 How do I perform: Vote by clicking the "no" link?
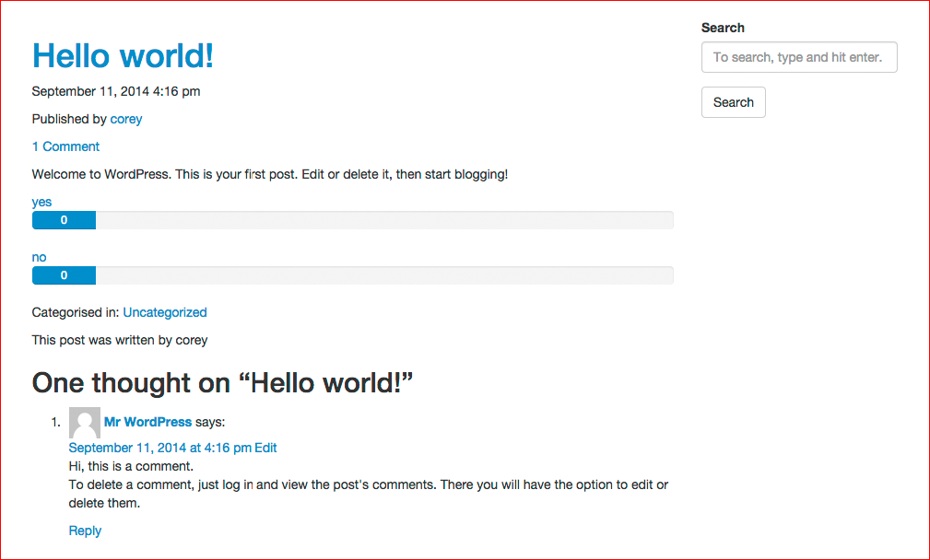[39, 257]
